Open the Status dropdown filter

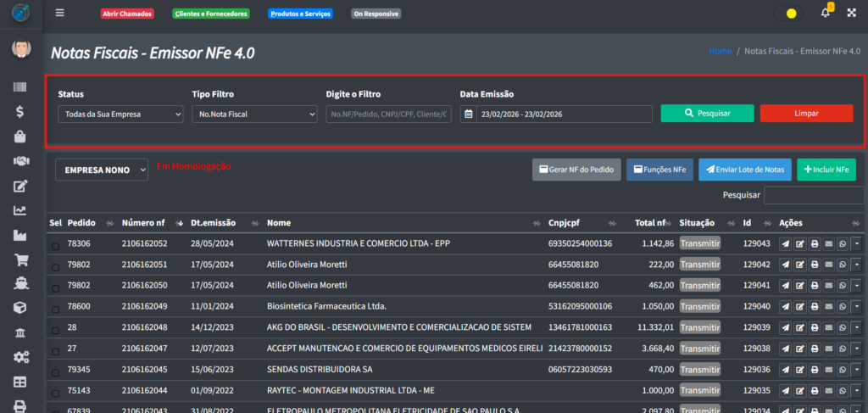point(120,114)
